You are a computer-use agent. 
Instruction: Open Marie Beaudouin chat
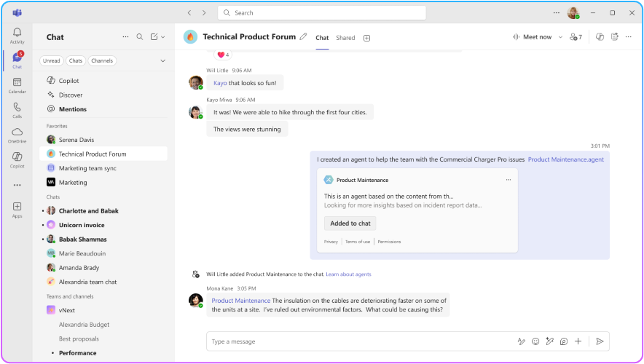[104, 253]
